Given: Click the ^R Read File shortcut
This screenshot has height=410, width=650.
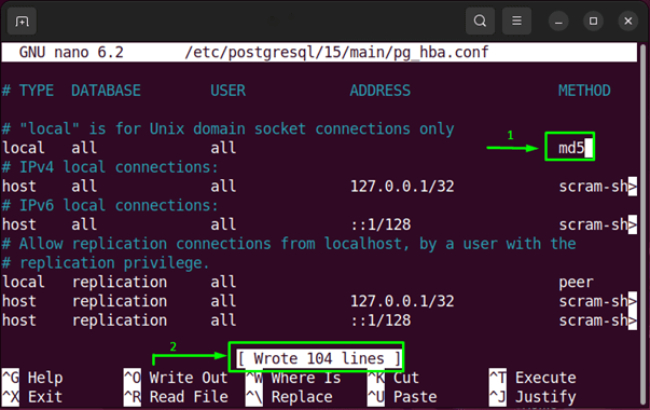Looking at the screenshot, I should click(x=176, y=397).
